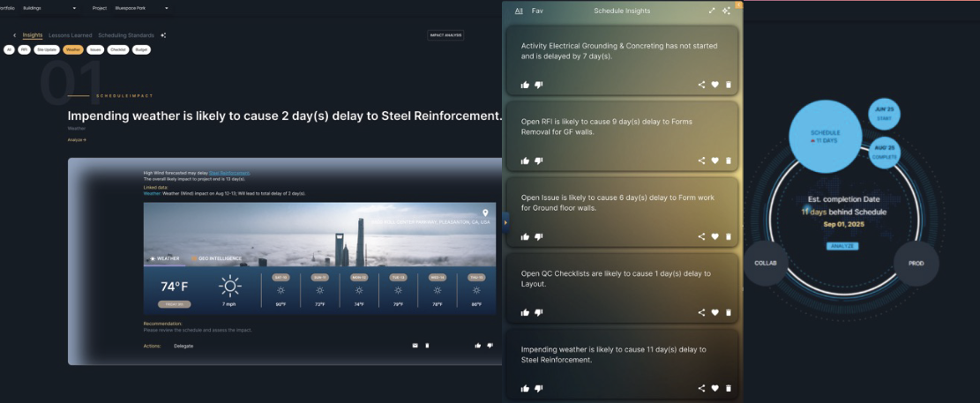Delete the weather insight using the card trash icon
The image size is (980, 403).
tap(428, 345)
